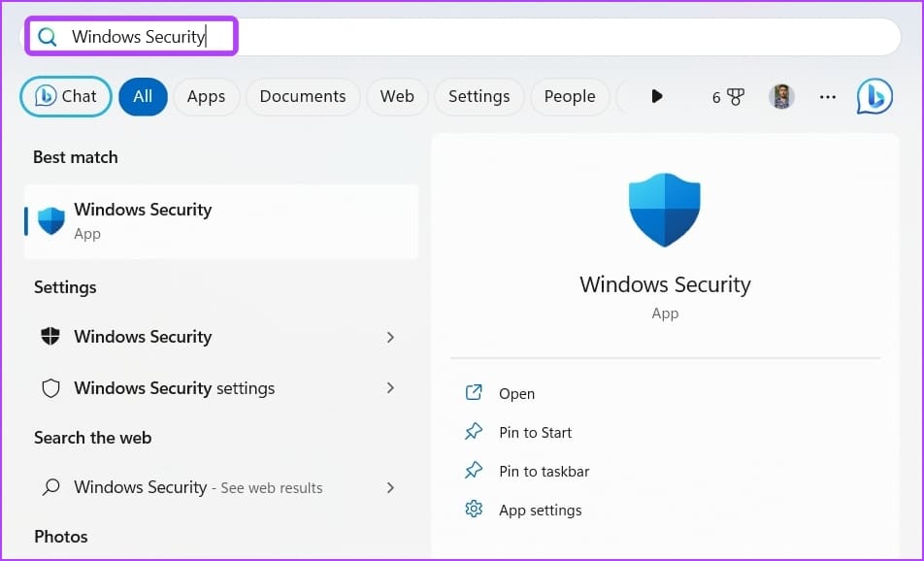Click the pin icon beside Pin to Start

pyautogui.click(x=474, y=431)
